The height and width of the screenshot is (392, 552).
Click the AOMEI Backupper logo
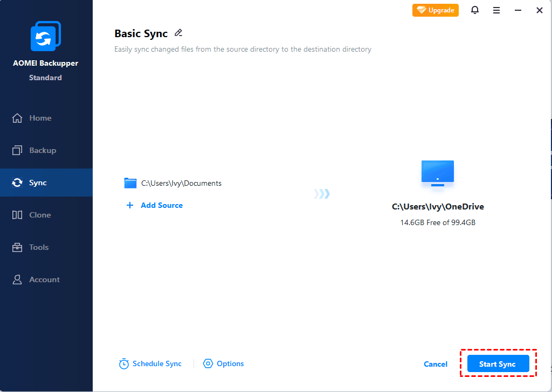pyautogui.click(x=45, y=36)
